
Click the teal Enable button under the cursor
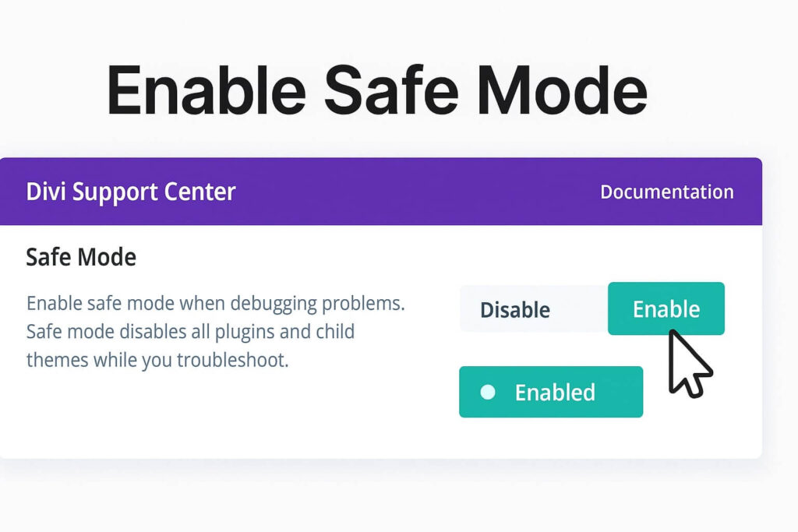coord(666,308)
